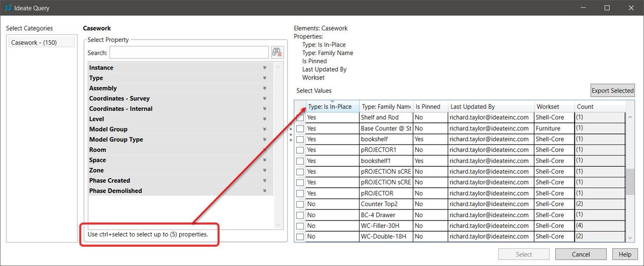The image size is (644, 266).
Task: Click the BC-4 Drawer family name cell
Action: (386, 215)
